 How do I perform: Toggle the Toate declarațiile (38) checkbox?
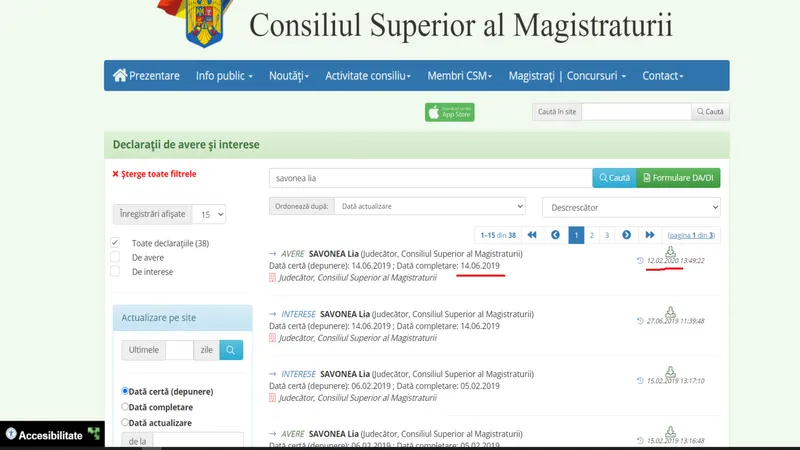(115, 242)
